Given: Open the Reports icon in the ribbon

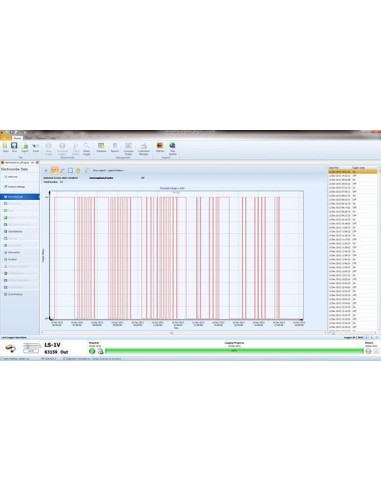Looking at the screenshot, I should click(115, 147).
